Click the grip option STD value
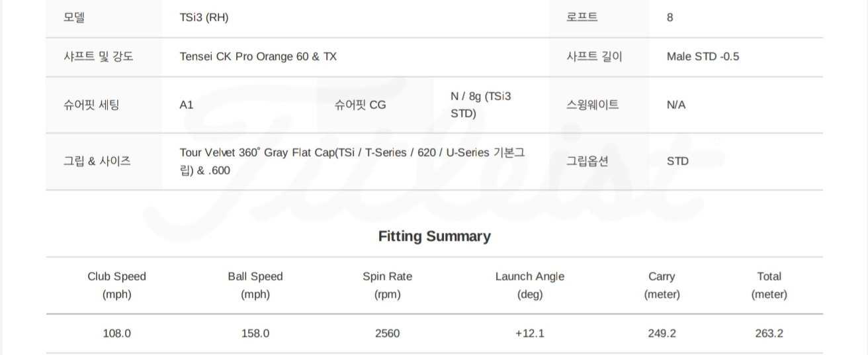The width and height of the screenshot is (868, 355). 677,161
